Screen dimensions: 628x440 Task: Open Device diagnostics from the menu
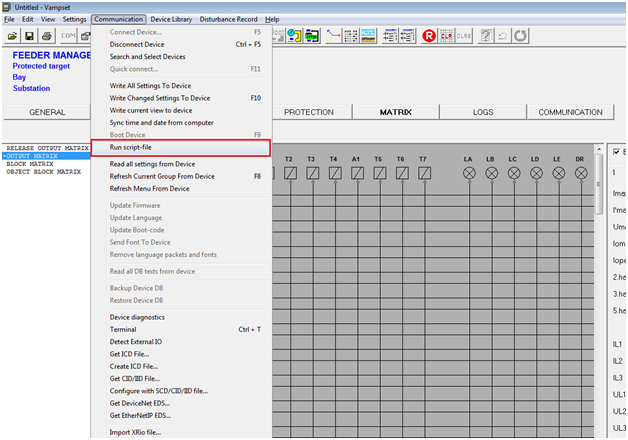pyautogui.click(x=181, y=317)
